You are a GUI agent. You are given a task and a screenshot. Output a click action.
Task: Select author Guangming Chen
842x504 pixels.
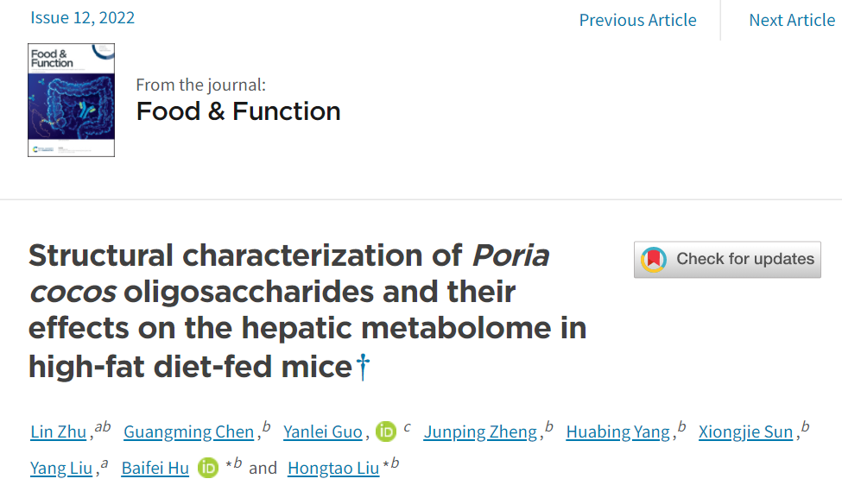(188, 432)
